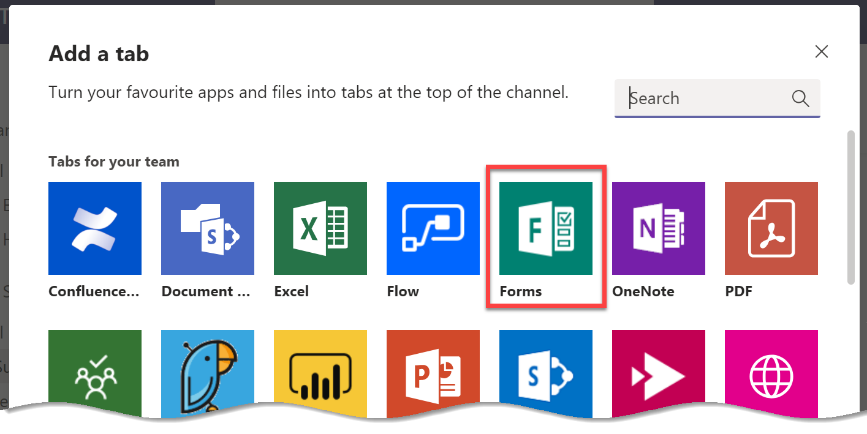The width and height of the screenshot is (867, 434).
Task: Add the Power BI tab tile
Action: (x=320, y=372)
